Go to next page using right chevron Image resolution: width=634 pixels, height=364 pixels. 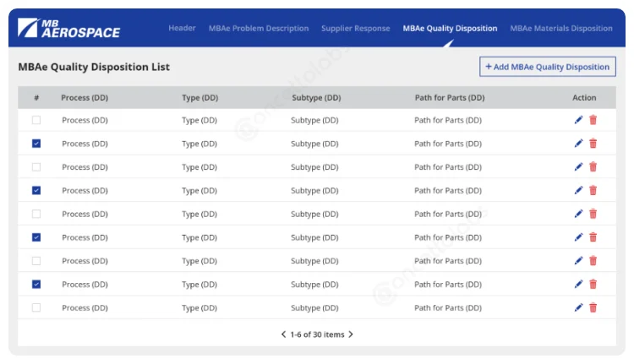point(351,334)
